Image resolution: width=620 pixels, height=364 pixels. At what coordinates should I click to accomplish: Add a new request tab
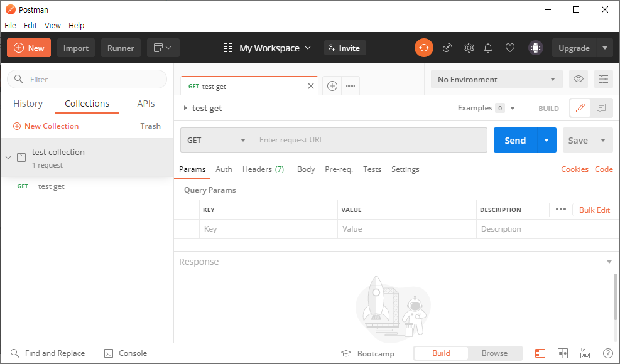(x=332, y=86)
